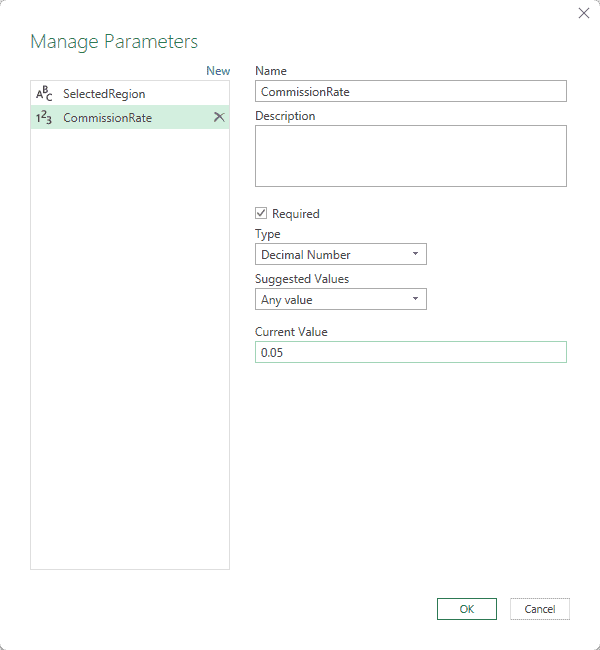Screen dimensions: 600x650
Task: Delete CommissionRate parameter with X icon
Action: point(219,117)
